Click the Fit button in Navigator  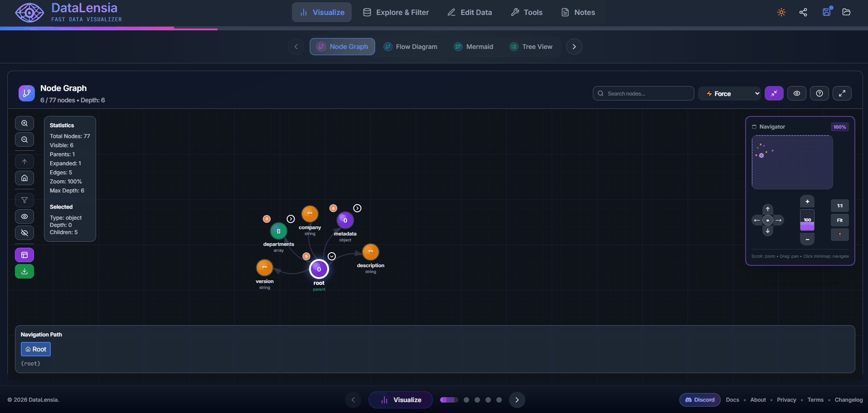click(x=840, y=220)
